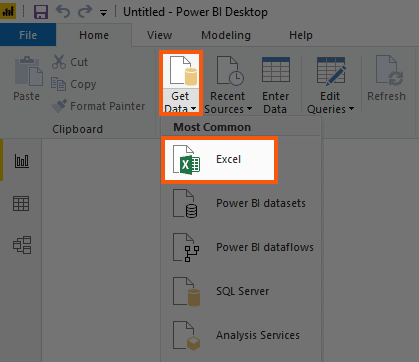Screen dimensions: 419x362
Task: Select Analysis Services data source
Action: [x=241, y=335]
